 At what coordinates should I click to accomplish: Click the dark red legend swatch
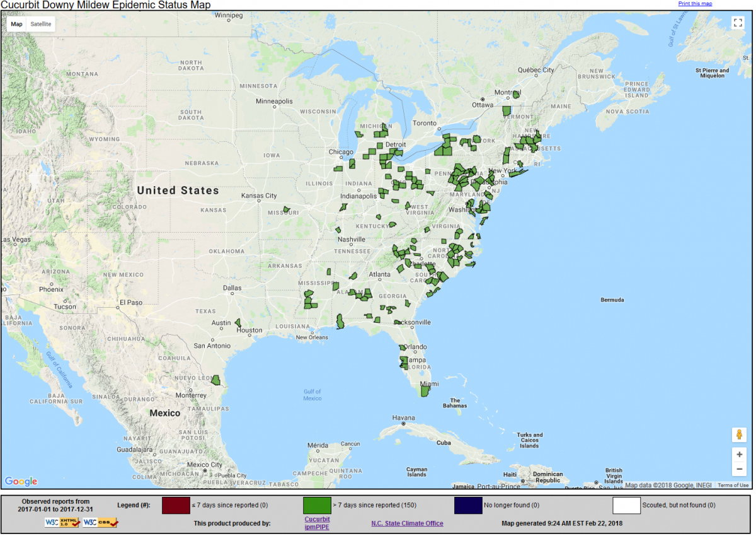coord(176,505)
